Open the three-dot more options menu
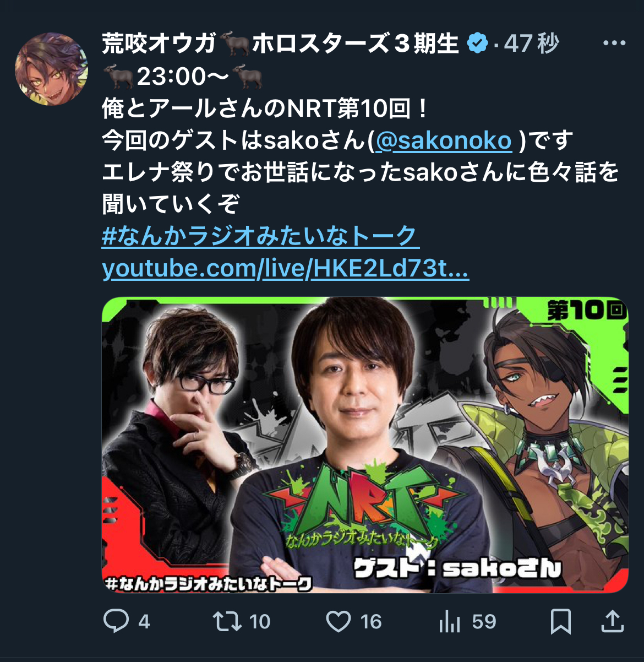This screenshot has height=662, width=644. [x=614, y=44]
